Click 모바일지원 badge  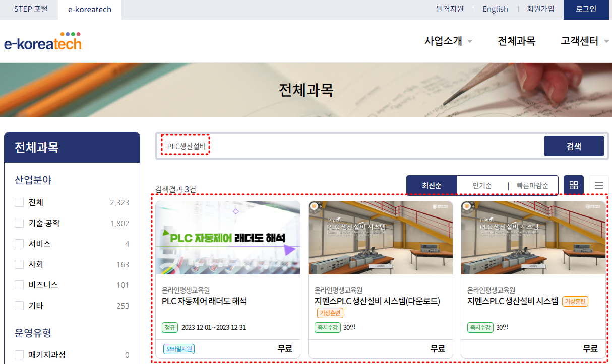(x=179, y=349)
